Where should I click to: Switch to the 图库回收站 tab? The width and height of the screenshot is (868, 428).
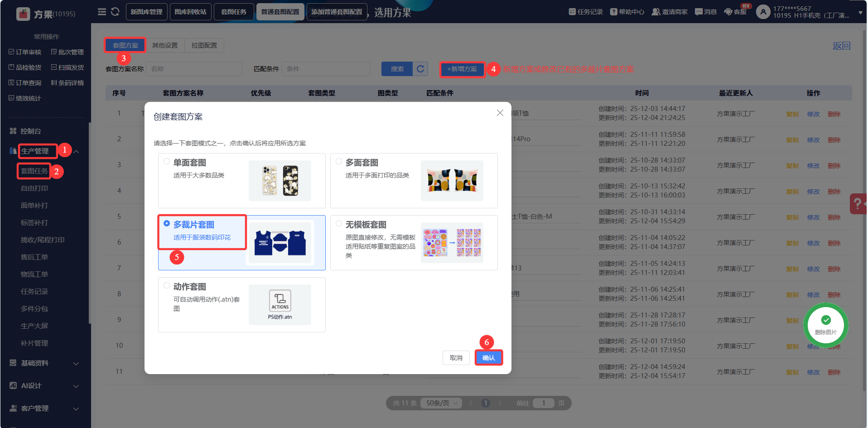coord(190,12)
